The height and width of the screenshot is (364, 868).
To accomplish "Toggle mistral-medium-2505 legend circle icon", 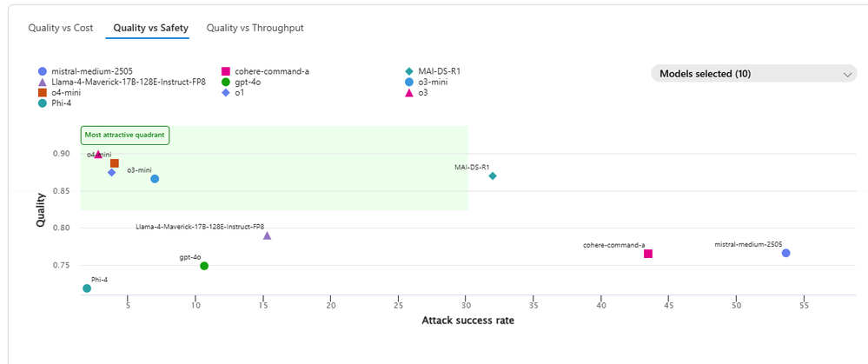I will point(42,71).
